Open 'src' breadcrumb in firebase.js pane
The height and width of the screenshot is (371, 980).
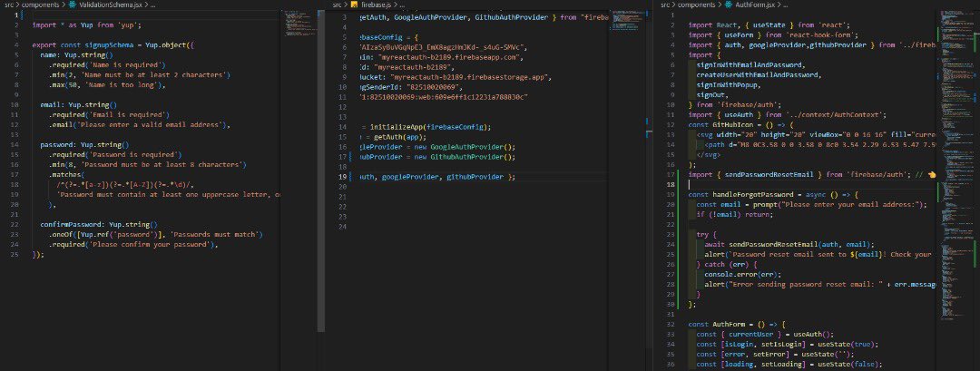pos(338,5)
